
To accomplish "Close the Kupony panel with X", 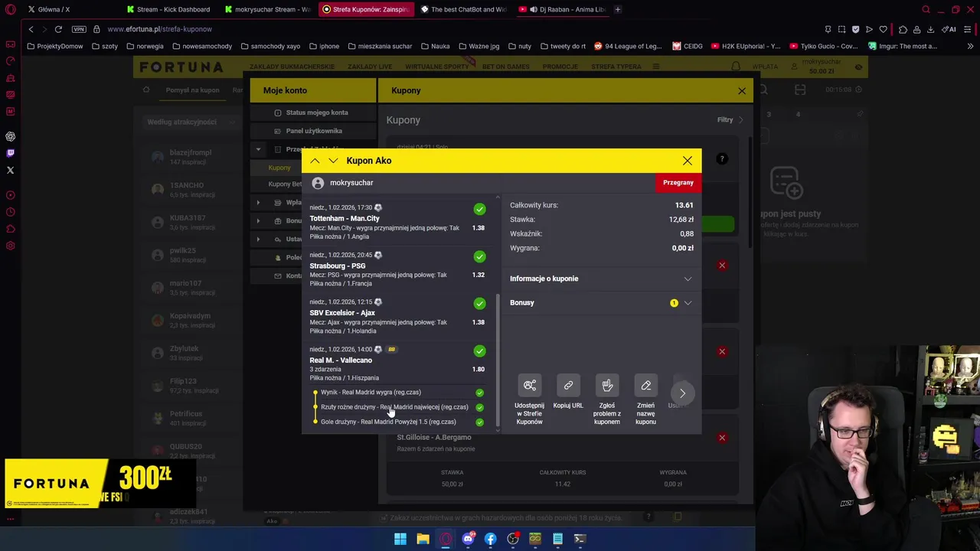I will click(741, 91).
